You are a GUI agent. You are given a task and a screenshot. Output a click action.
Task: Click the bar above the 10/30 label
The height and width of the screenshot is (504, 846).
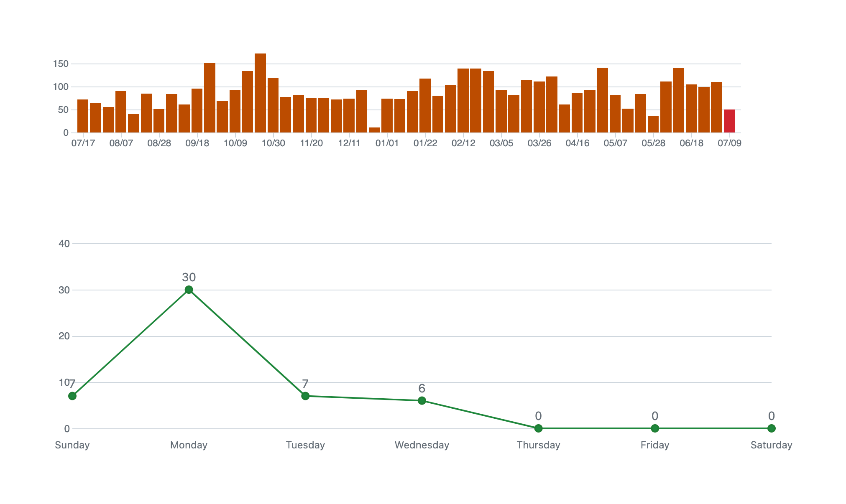pyautogui.click(x=273, y=105)
